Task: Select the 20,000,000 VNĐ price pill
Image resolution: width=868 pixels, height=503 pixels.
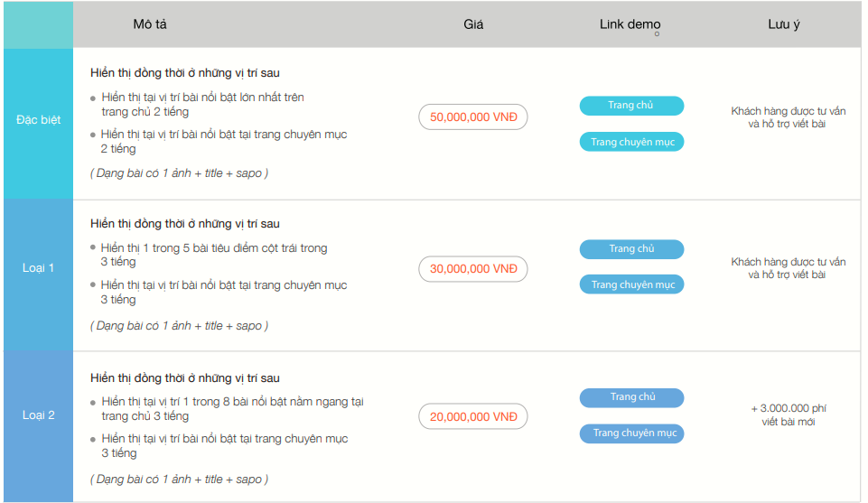Action: coord(472,417)
